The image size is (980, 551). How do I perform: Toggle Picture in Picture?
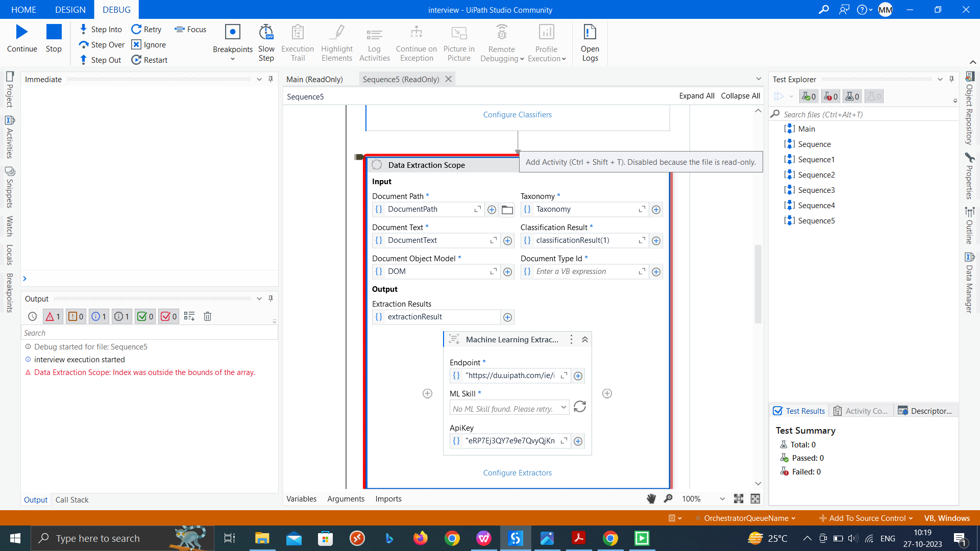point(459,43)
